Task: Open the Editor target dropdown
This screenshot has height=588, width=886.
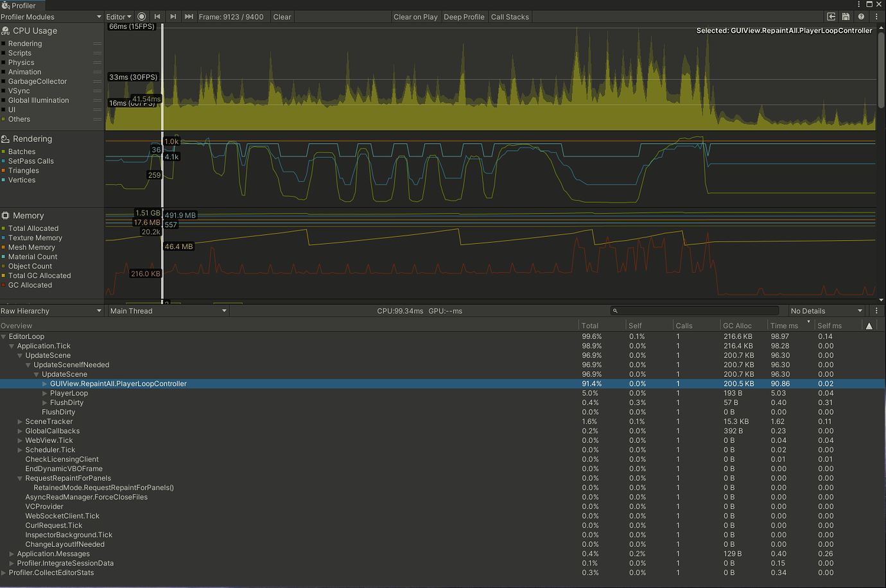Action: (119, 17)
